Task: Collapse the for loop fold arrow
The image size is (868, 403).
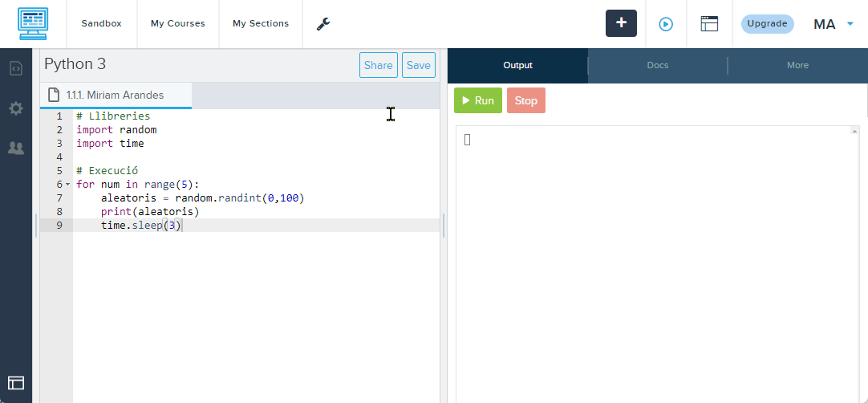Action: pos(67,185)
